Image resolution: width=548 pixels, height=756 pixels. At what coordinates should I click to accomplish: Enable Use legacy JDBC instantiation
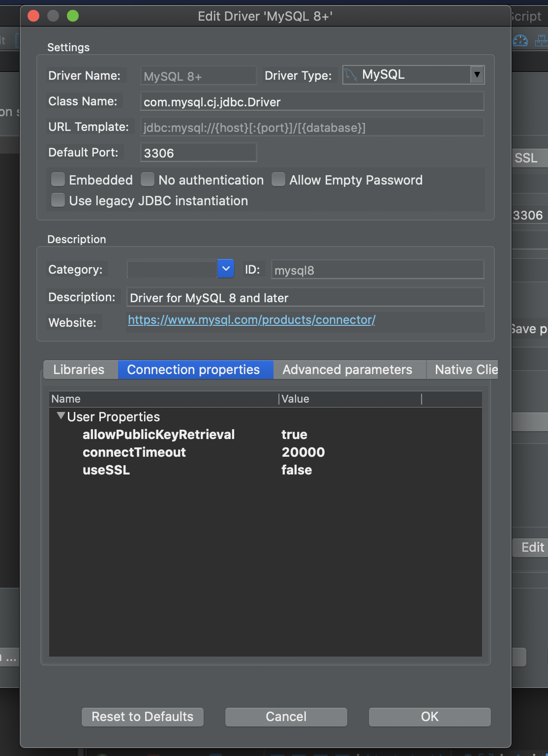(x=58, y=200)
